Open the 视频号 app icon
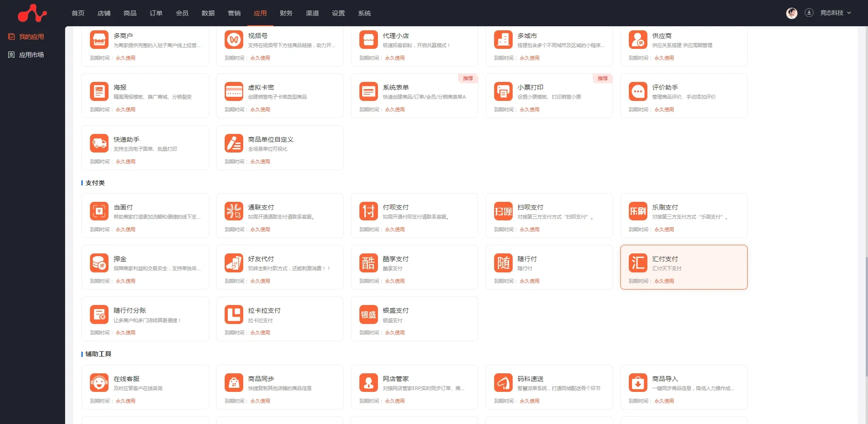This screenshot has height=424, width=868. 234,40
